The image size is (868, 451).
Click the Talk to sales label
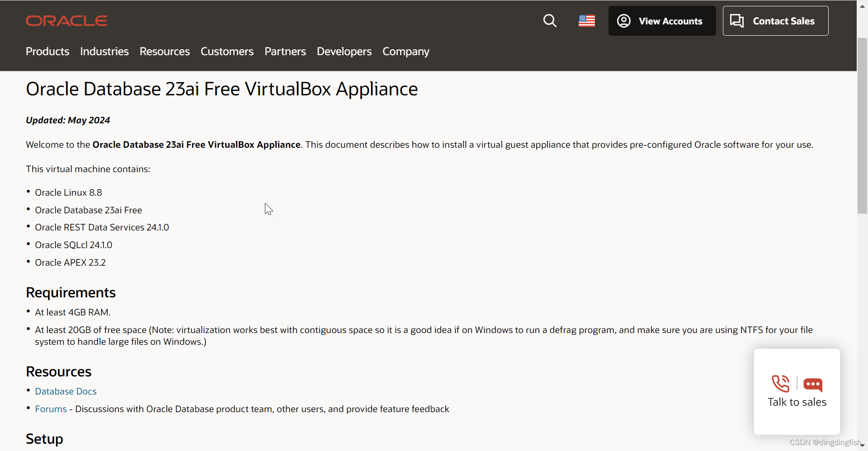797,402
